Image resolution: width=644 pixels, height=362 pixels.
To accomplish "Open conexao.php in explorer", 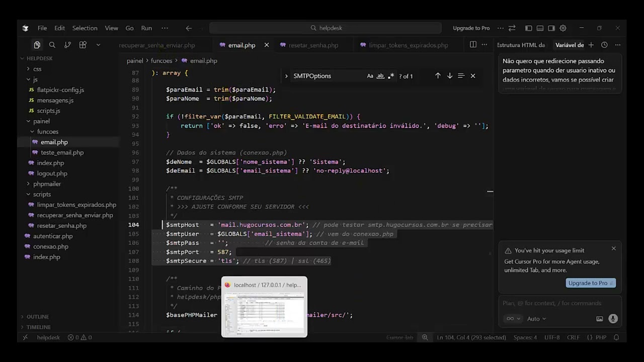I will (50, 247).
